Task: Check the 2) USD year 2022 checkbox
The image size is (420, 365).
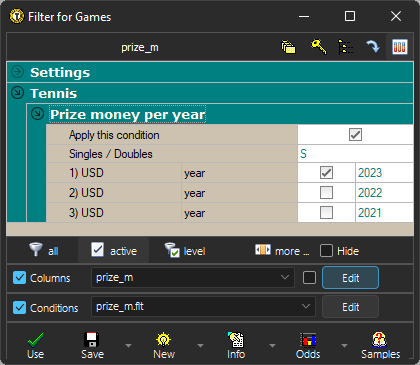Action: [326, 192]
